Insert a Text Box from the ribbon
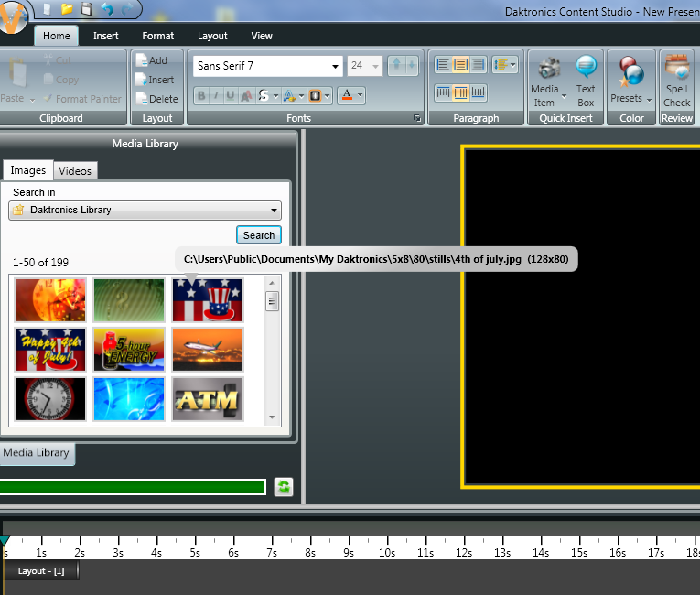Screen dimensions: 700x595 586,70
